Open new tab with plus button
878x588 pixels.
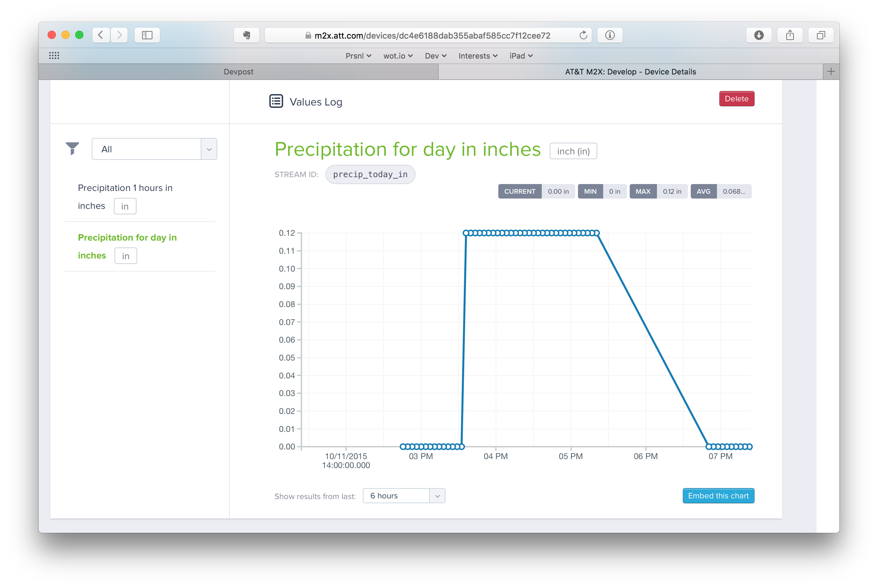tap(831, 72)
